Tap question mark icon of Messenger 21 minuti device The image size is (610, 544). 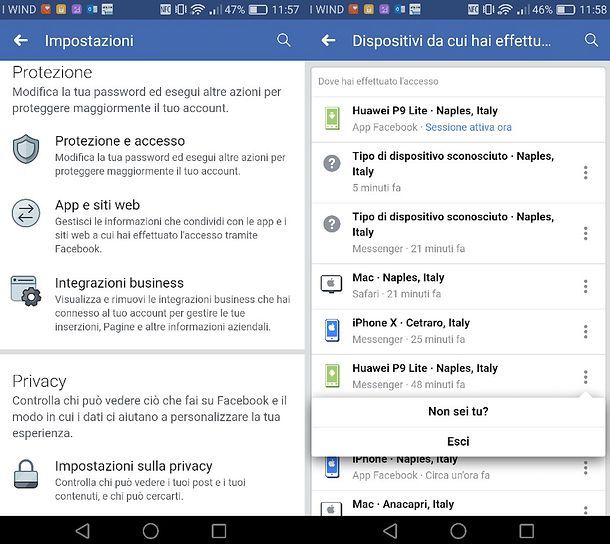click(x=332, y=224)
